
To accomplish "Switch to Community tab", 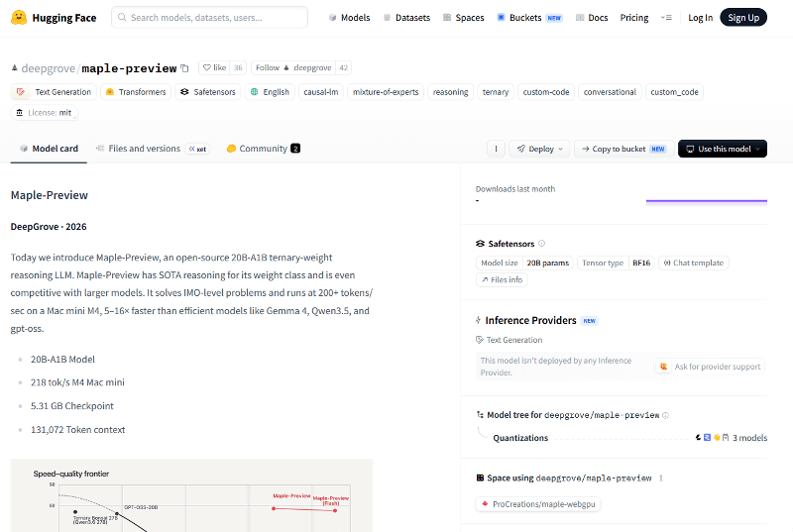I will (x=263, y=149).
